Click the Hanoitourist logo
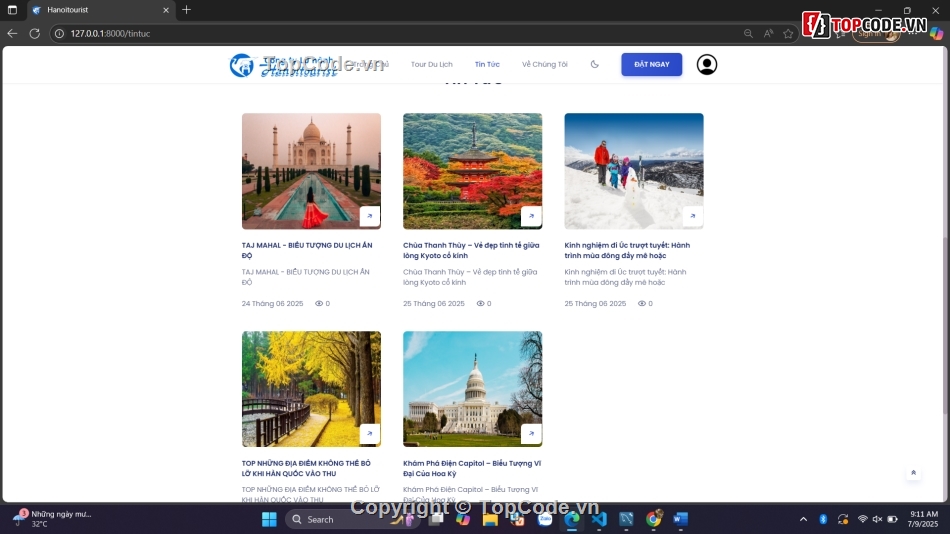The width and height of the screenshot is (950, 534). click(283, 65)
